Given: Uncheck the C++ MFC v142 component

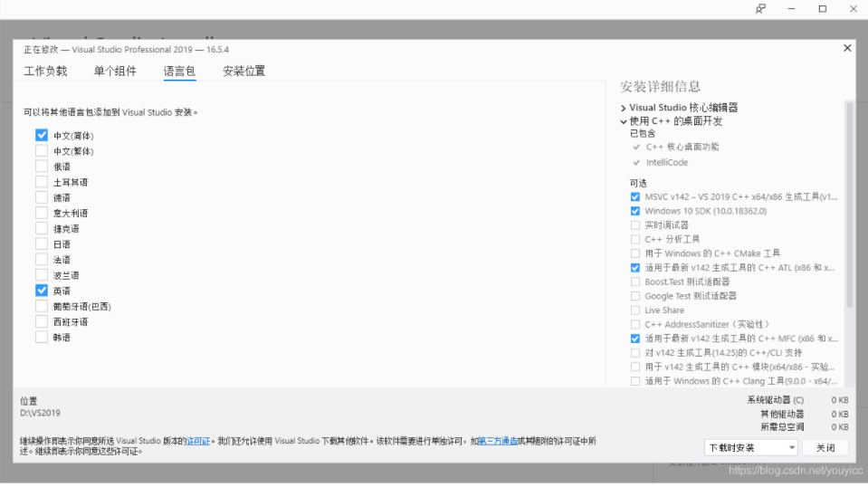Looking at the screenshot, I should (x=635, y=339).
